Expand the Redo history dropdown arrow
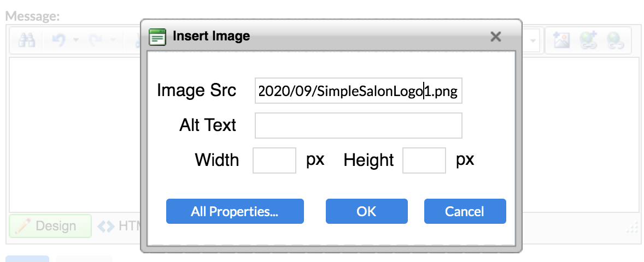 [x=113, y=40]
